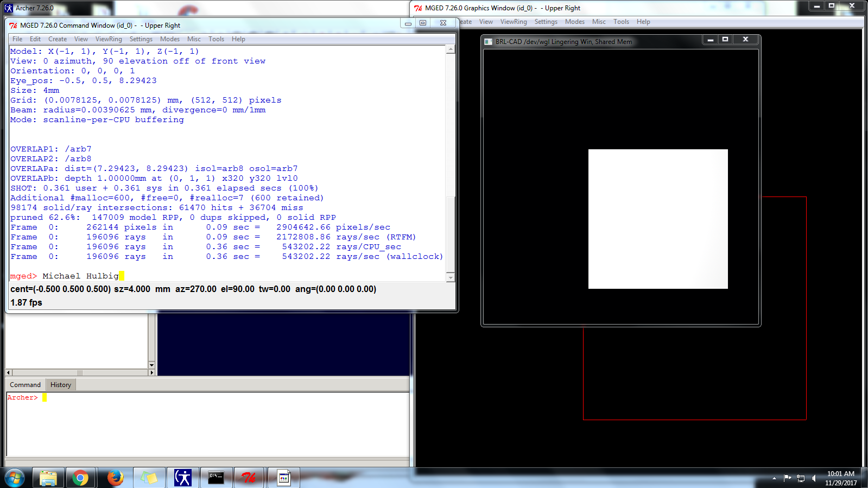Open Create menu in MGED Command Window
This screenshot has width=868, height=488.
point(58,39)
